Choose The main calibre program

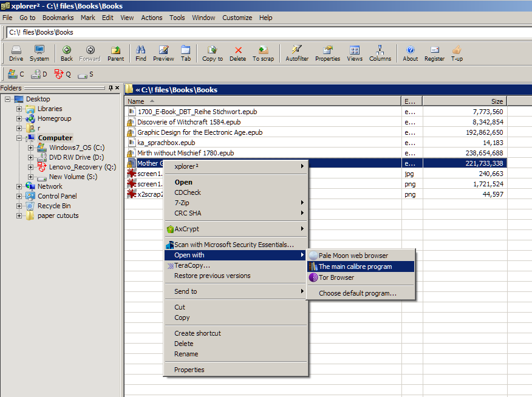coord(355,266)
